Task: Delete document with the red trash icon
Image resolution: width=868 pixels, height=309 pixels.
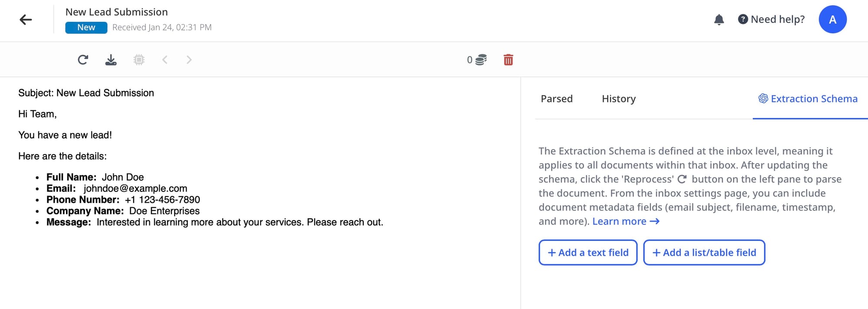Action: pyautogui.click(x=508, y=60)
